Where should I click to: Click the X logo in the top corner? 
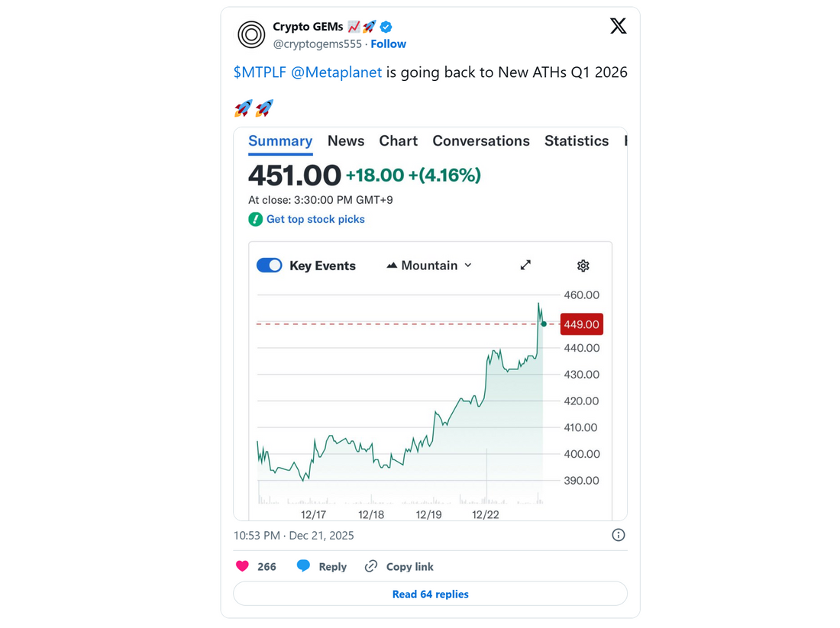point(618,25)
